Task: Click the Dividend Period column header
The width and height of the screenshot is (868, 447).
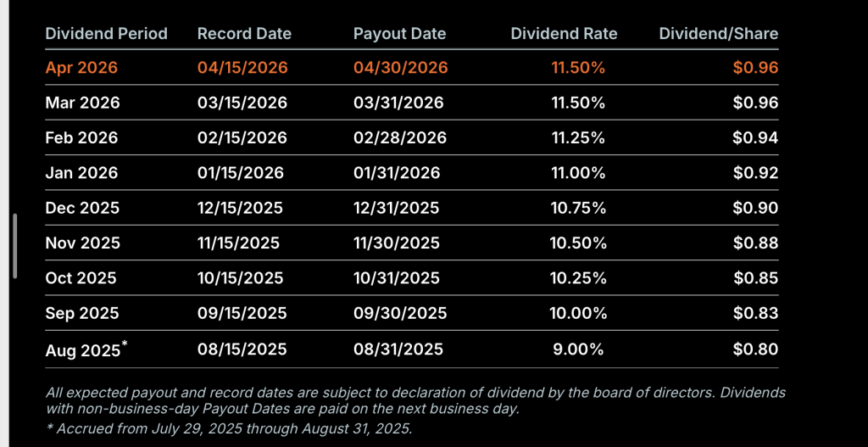Action: (x=106, y=34)
